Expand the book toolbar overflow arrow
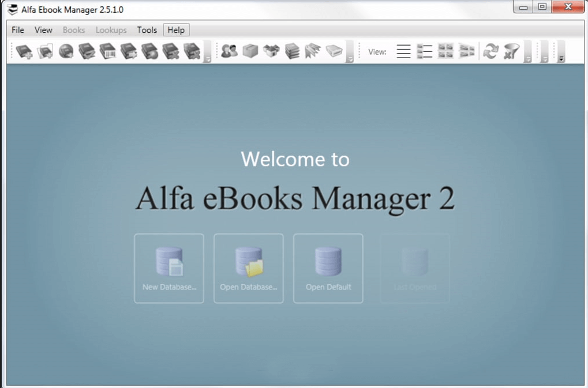The width and height of the screenshot is (588, 388). click(x=207, y=58)
